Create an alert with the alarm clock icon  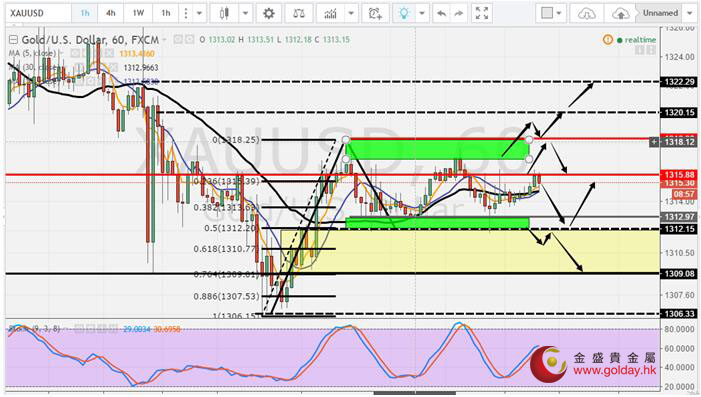375,13
